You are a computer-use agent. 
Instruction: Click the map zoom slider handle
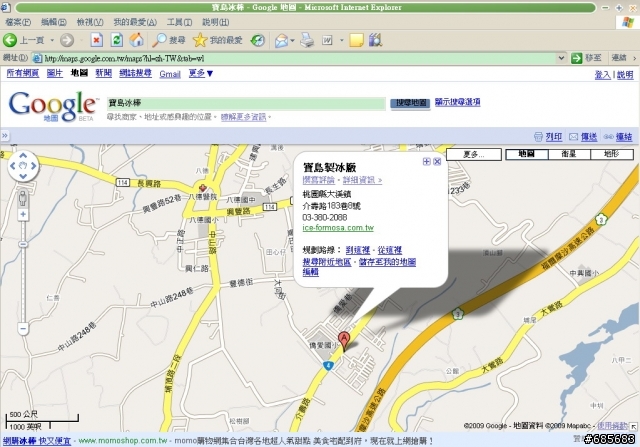[23, 244]
